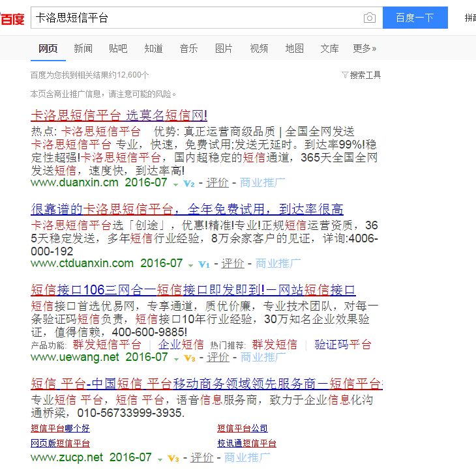Open the 搜索工具 filter

coord(361,75)
